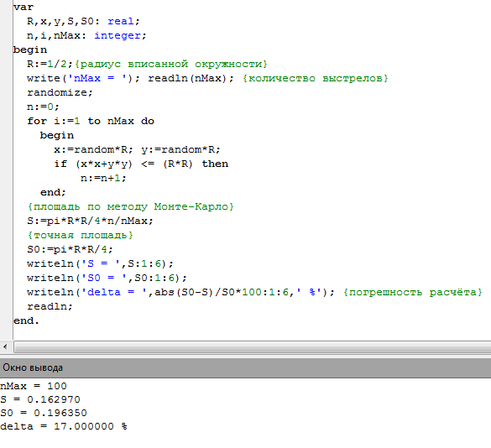
Task: Click the 'S:=pi*R*R/4*n/nMax;' line
Action: [x=90, y=221]
